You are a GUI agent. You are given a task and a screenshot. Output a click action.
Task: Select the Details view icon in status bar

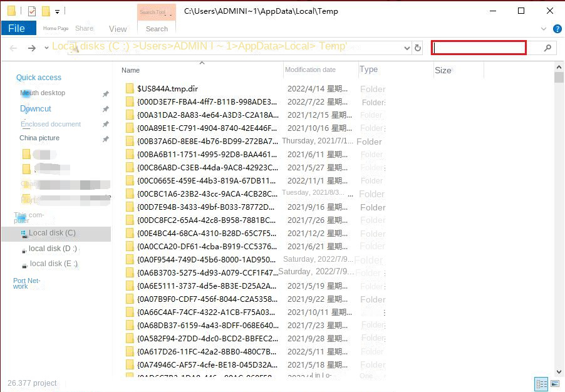pos(542,384)
